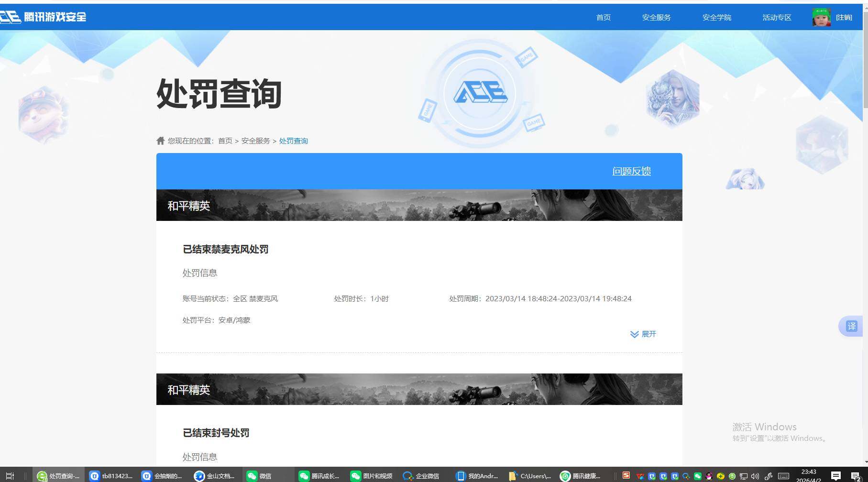The height and width of the screenshot is (482, 868).
Task: Click the speaker volume icon in the tray
Action: [x=754, y=476]
